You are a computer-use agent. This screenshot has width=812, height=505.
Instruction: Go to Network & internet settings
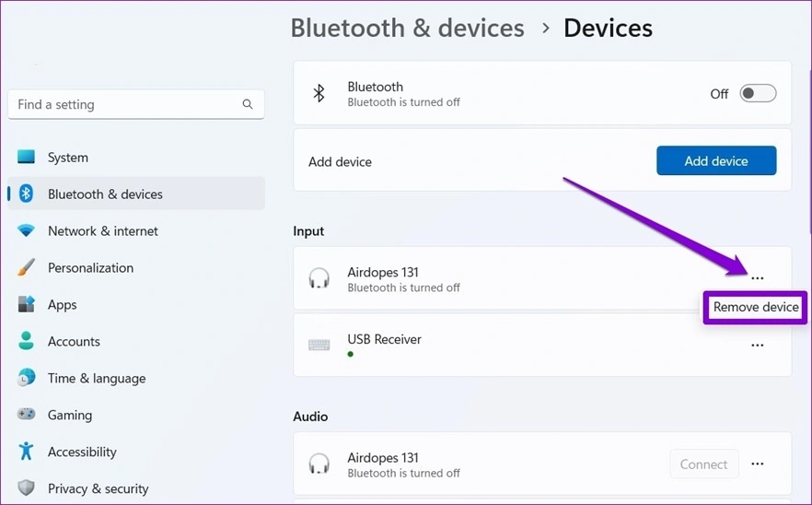pyautogui.click(x=136, y=230)
